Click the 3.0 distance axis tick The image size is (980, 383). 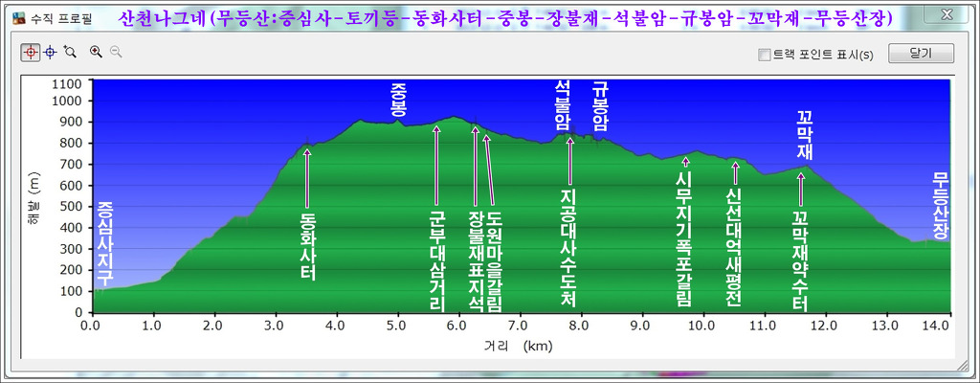(274, 325)
